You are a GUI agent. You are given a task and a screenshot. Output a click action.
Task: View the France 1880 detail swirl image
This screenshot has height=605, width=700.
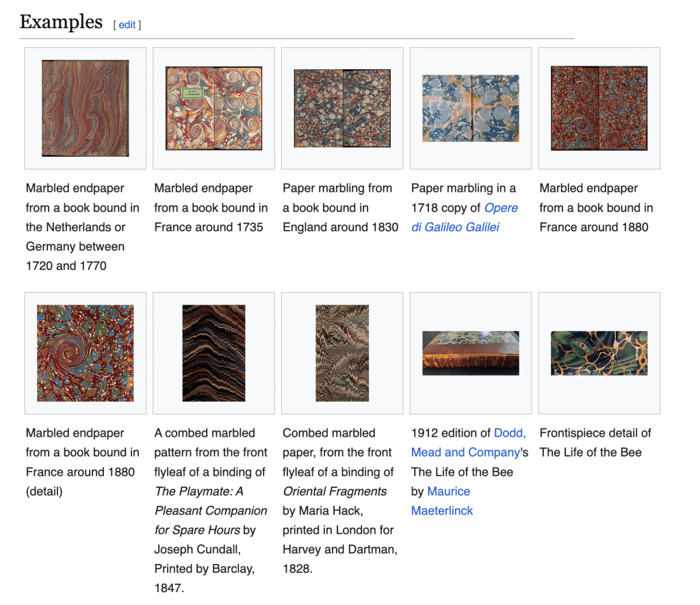(x=85, y=353)
